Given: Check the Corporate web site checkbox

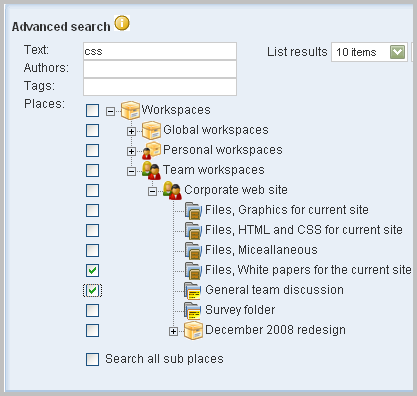Looking at the screenshot, I should pos(92,190).
